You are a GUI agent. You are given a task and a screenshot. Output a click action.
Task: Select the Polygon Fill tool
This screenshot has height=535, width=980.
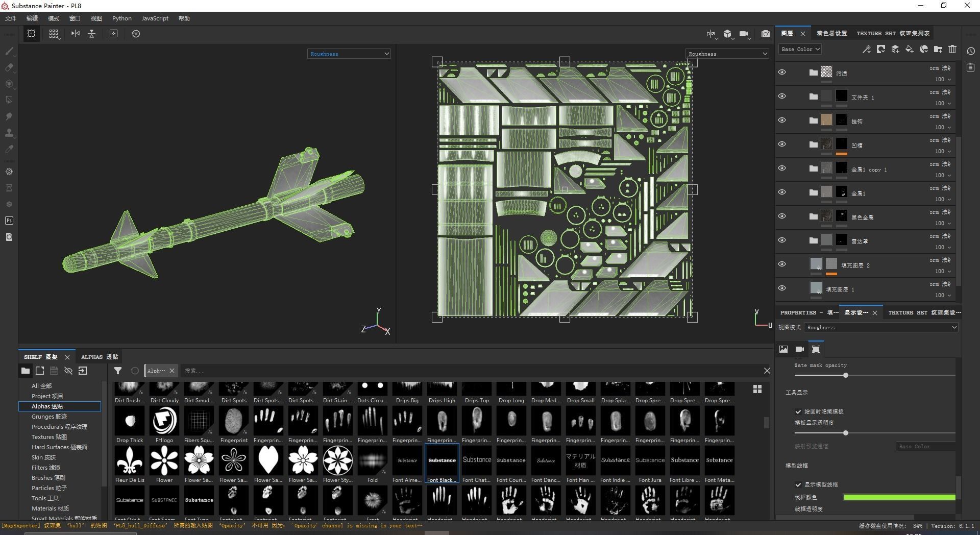click(9, 100)
